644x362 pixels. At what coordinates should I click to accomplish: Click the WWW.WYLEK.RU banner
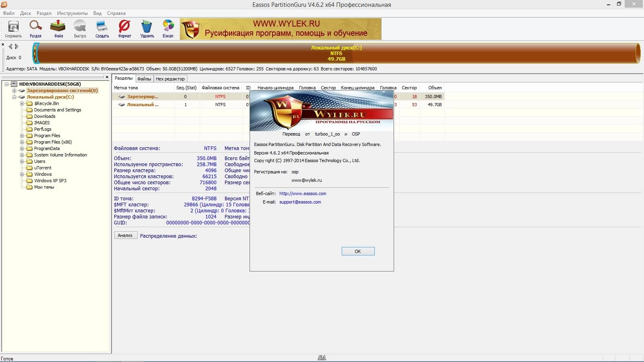click(x=281, y=29)
